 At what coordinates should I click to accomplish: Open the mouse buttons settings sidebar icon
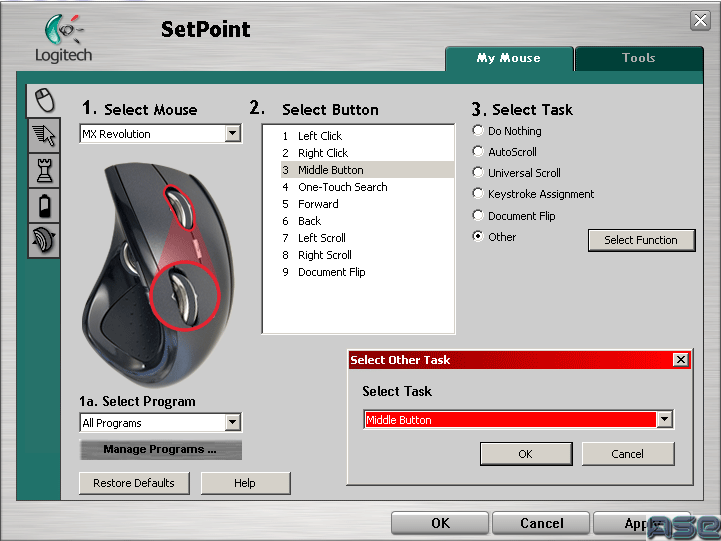point(44,100)
